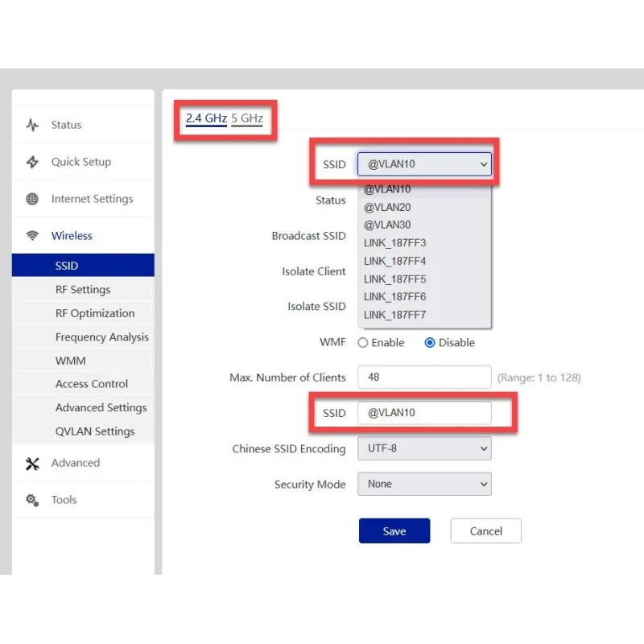The image size is (644, 644).
Task: Click the Max. Number of Clients field
Action: (424, 377)
